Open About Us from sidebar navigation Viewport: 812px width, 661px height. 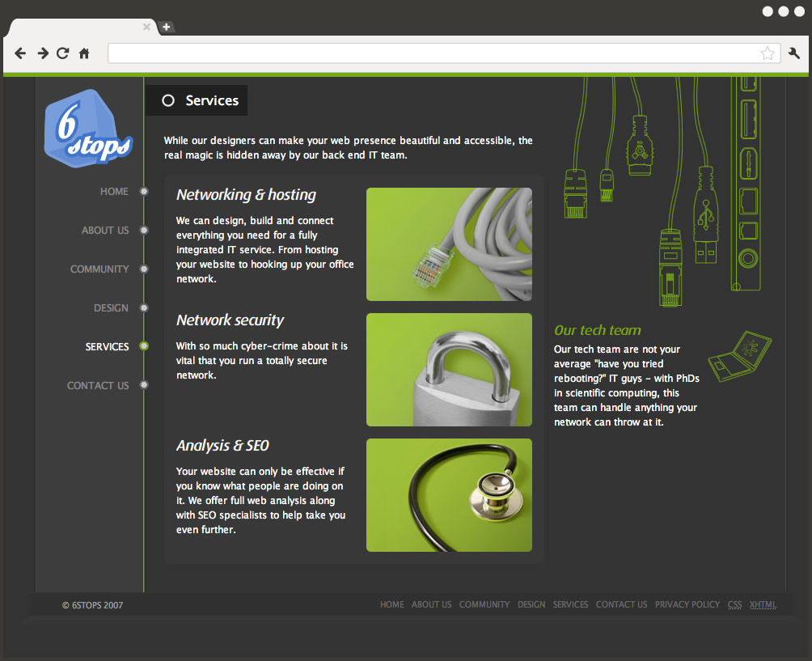(x=105, y=231)
